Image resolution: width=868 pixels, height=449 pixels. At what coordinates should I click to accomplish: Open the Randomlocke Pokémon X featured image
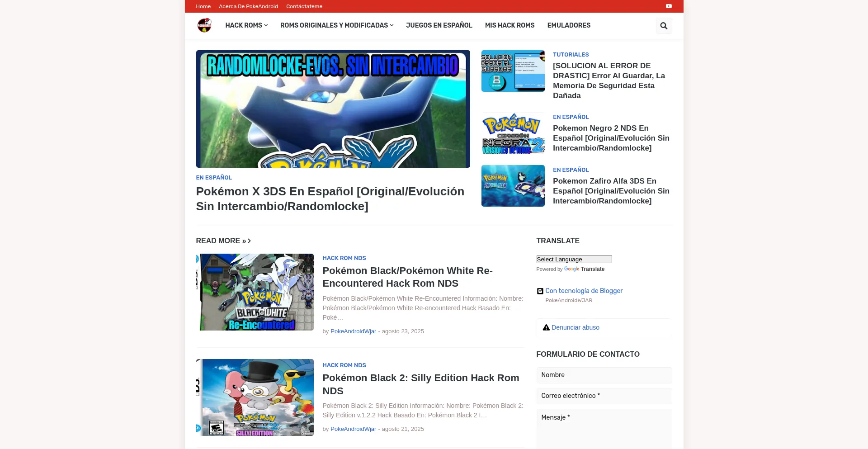(333, 109)
